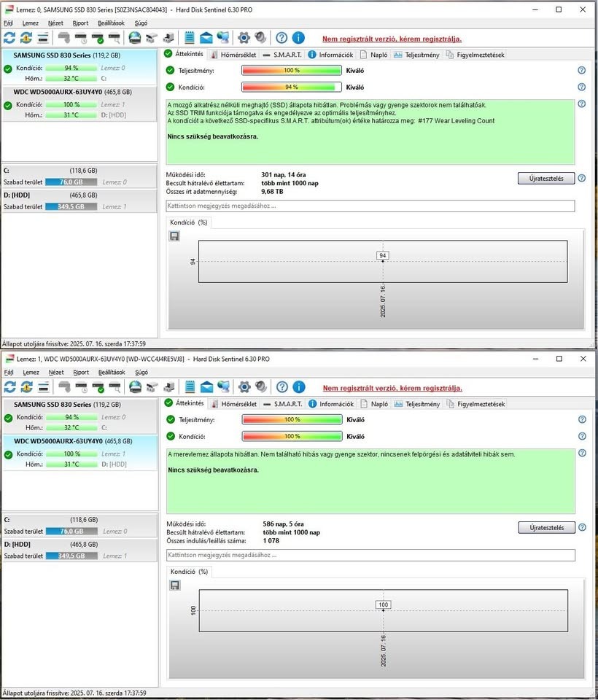
Task: Click envelope email icon in bottom window
Action: tap(206, 387)
